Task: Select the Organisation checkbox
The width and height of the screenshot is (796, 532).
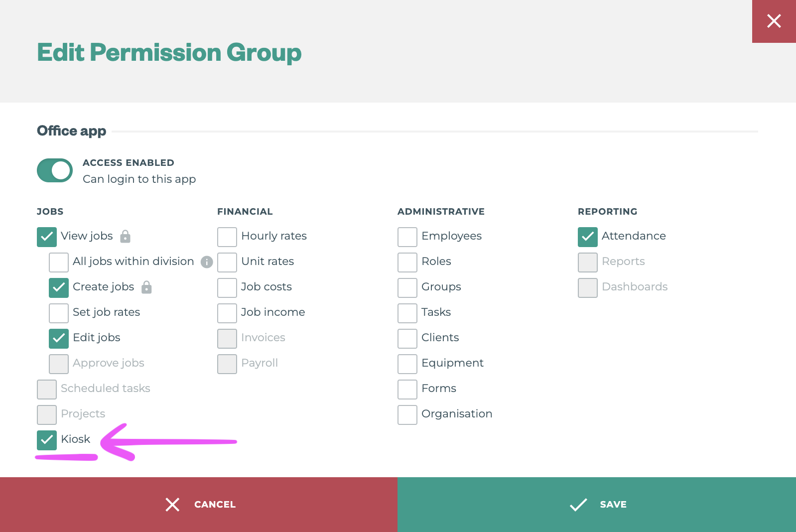Action: pos(407,414)
